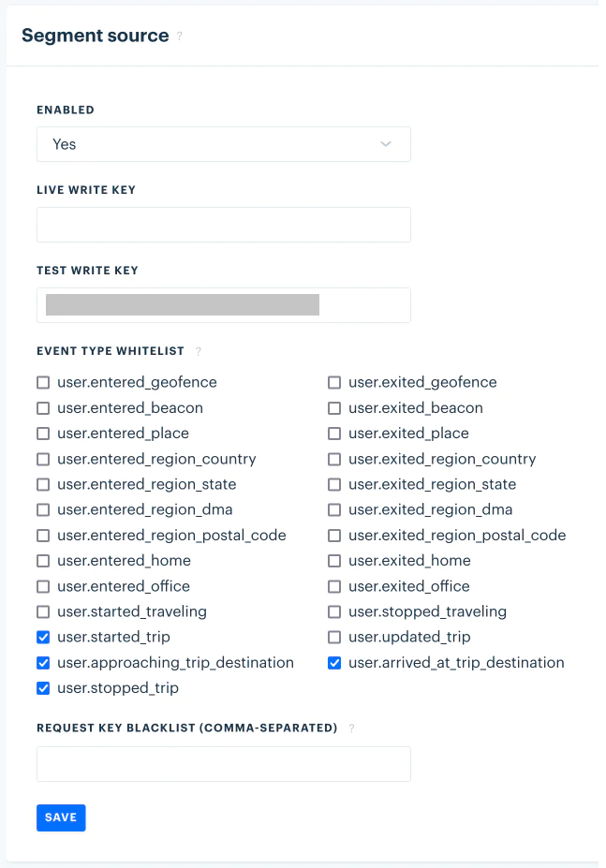The width and height of the screenshot is (606, 868).
Task: Enable the user.entered_beacon checkbox
Action: click(42, 407)
